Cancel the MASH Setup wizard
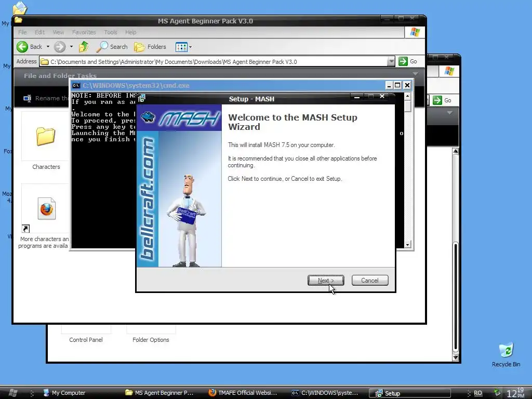 pos(370,280)
